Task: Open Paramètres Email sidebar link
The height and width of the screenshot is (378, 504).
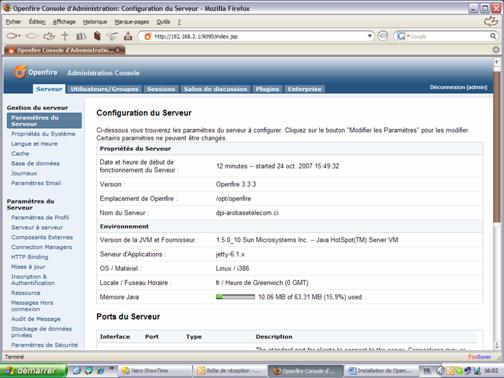Action: (x=36, y=183)
